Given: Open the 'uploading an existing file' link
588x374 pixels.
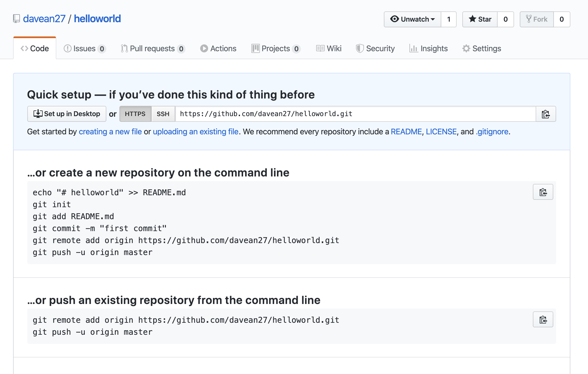Looking at the screenshot, I should click(x=196, y=132).
